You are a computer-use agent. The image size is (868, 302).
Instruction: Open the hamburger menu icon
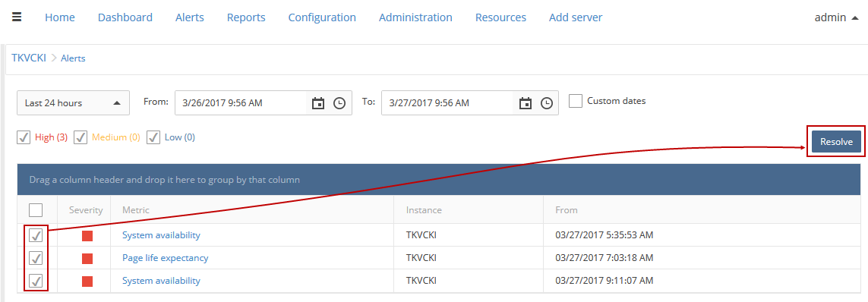[17, 17]
